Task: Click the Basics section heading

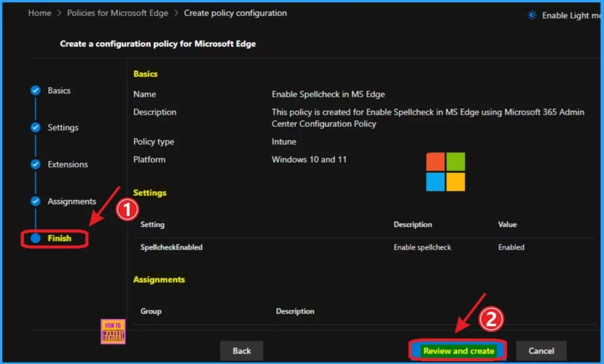Action: [145, 74]
